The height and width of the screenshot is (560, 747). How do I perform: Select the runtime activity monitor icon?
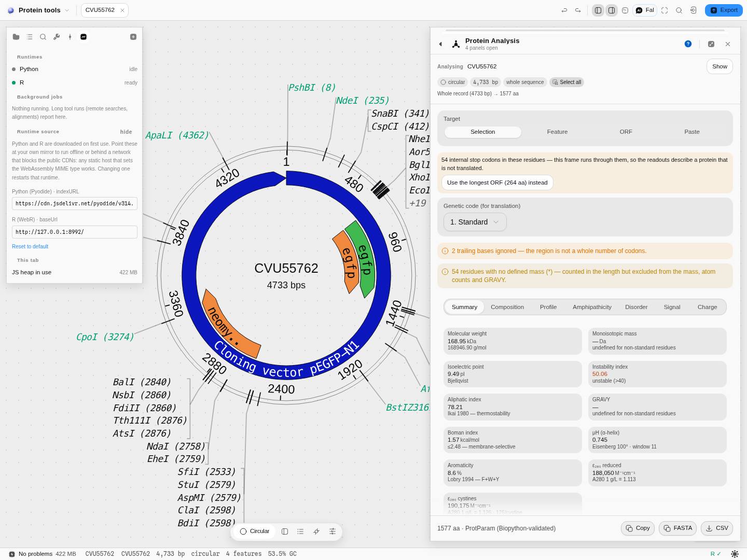tap(84, 37)
